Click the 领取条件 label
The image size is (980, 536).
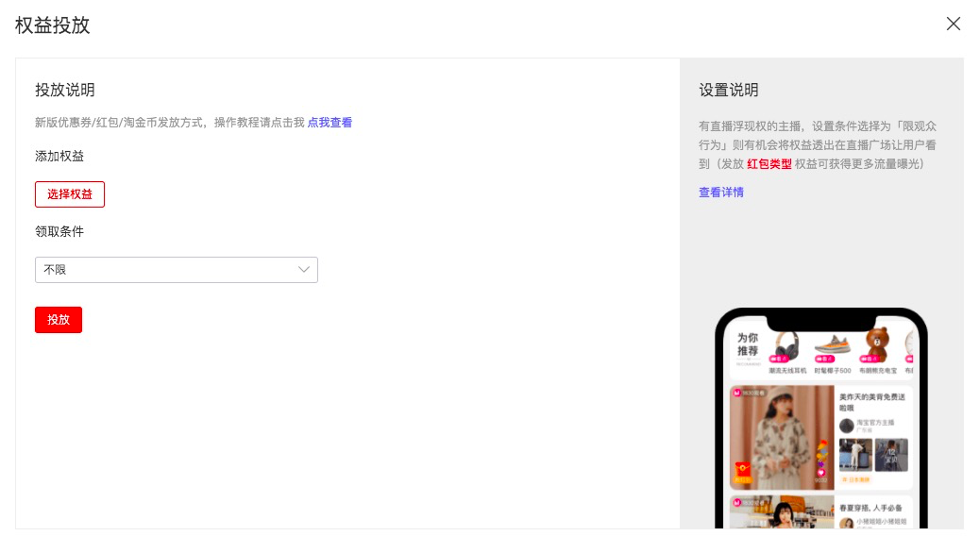coord(59,232)
